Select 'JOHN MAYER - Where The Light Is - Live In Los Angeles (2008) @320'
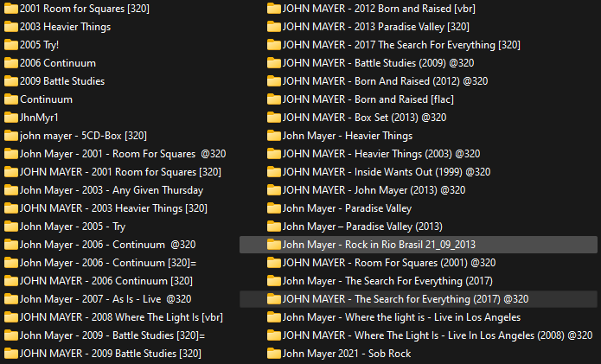Viewport: 601px width, 364px height. pos(438,335)
